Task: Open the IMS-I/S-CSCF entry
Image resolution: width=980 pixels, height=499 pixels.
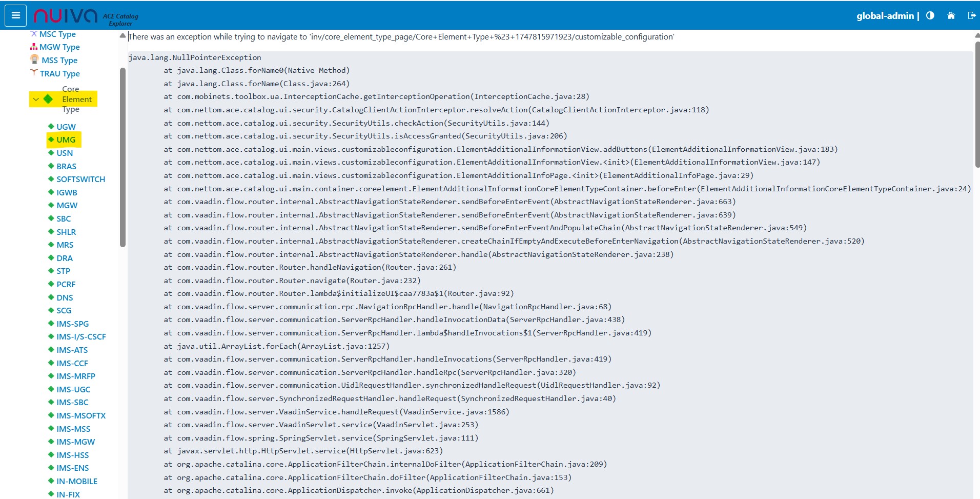Action: (x=81, y=336)
